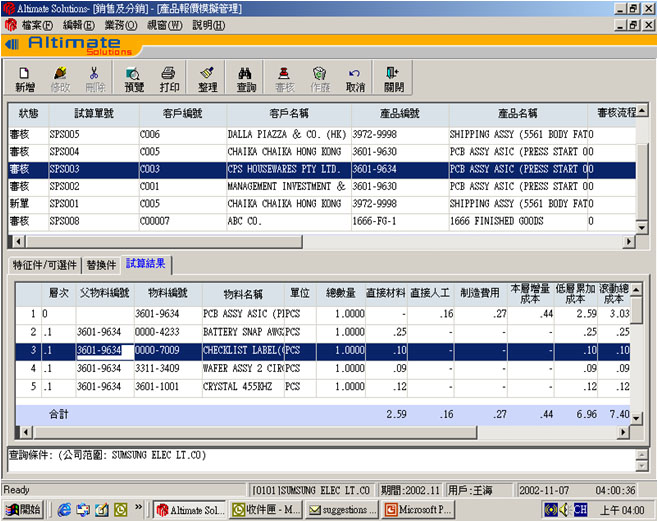Click the Windows 開始 Start button
This screenshot has height=522, width=658.
tap(24, 510)
